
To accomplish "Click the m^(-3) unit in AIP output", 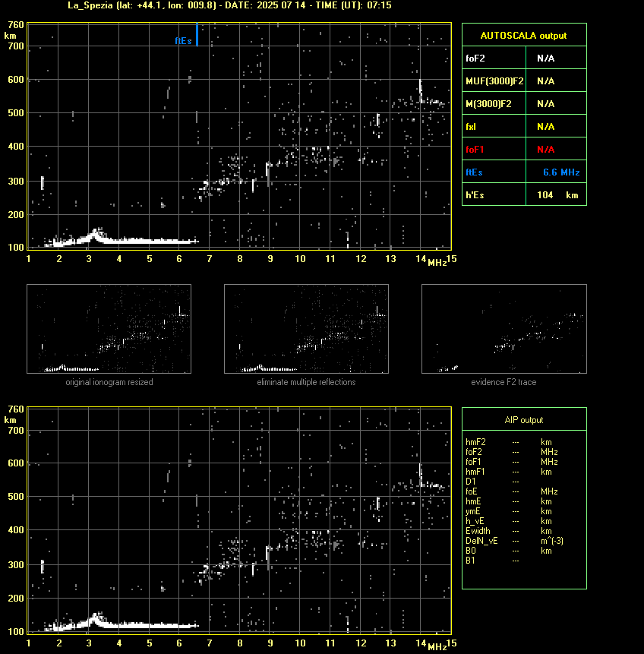I will coord(552,541).
